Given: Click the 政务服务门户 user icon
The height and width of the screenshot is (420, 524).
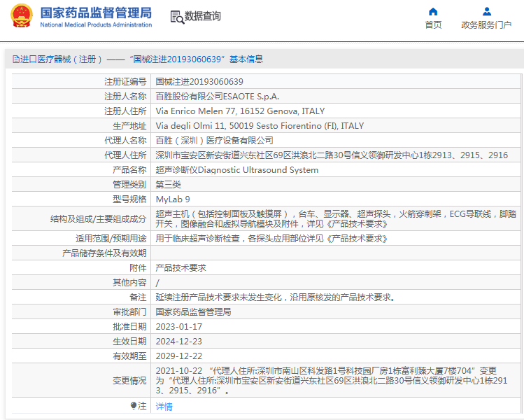Looking at the screenshot, I should (x=487, y=12).
